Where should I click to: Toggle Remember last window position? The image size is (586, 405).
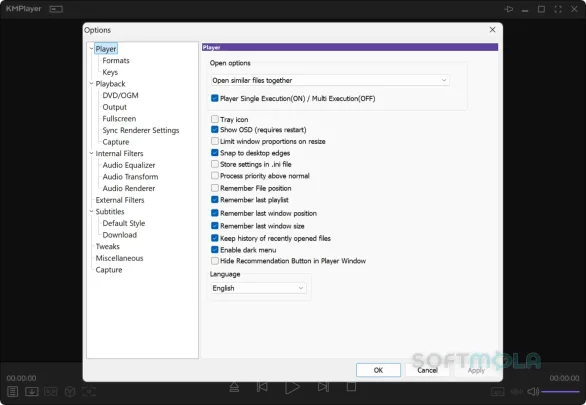[215, 213]
